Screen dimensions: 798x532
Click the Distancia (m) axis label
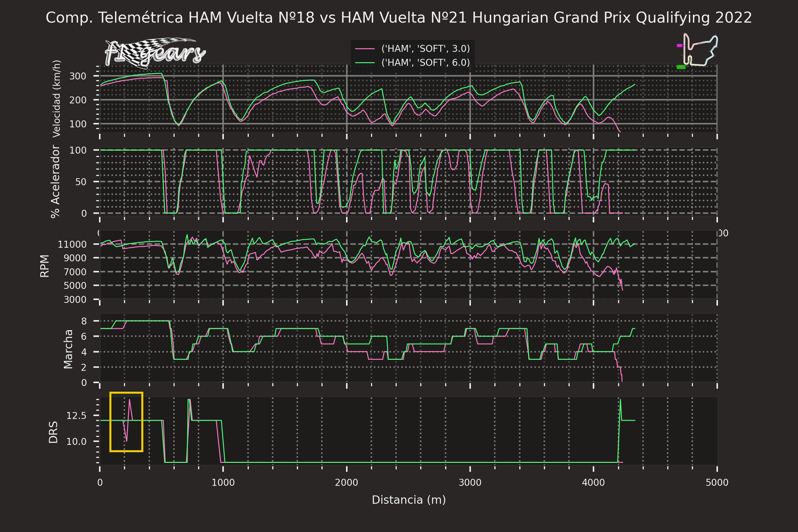click(x=409, y=500)
